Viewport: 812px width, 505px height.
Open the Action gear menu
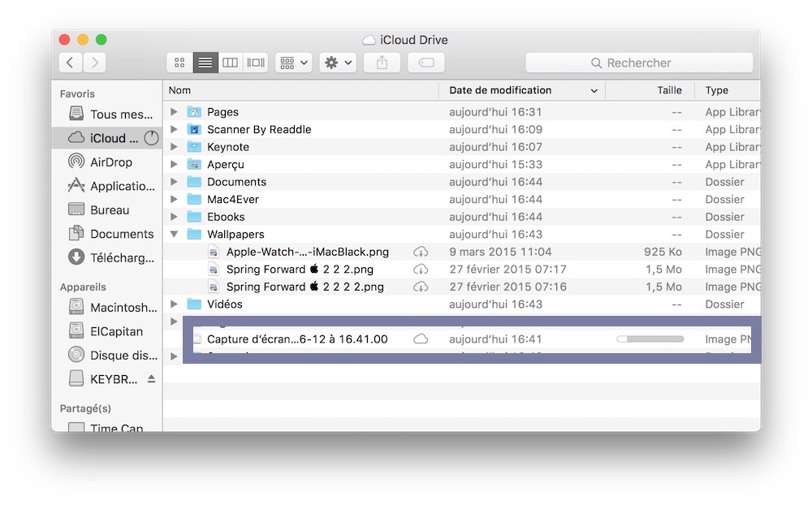(338, 63)
